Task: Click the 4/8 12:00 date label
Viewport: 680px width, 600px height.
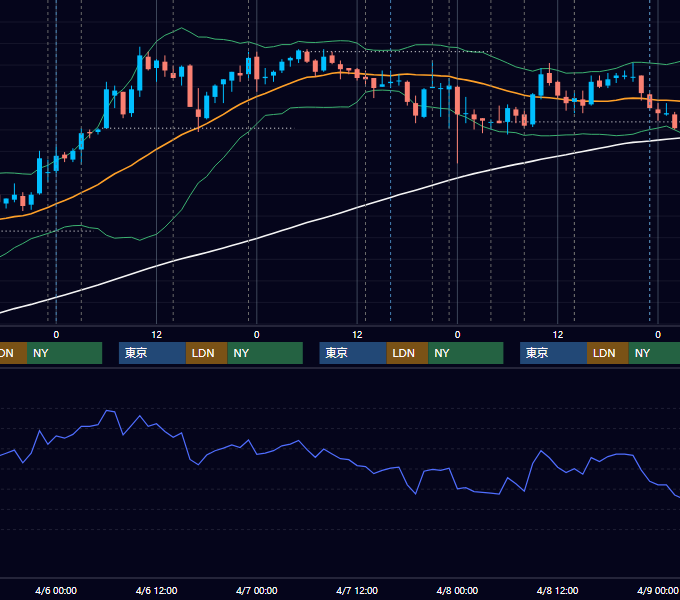Action: 557,590
